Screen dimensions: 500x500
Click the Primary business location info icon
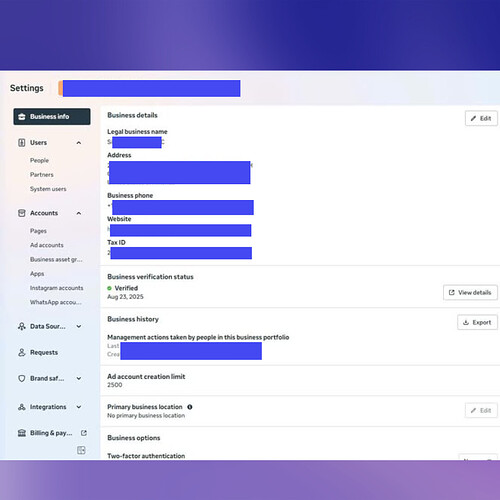(x=190, y=407)
